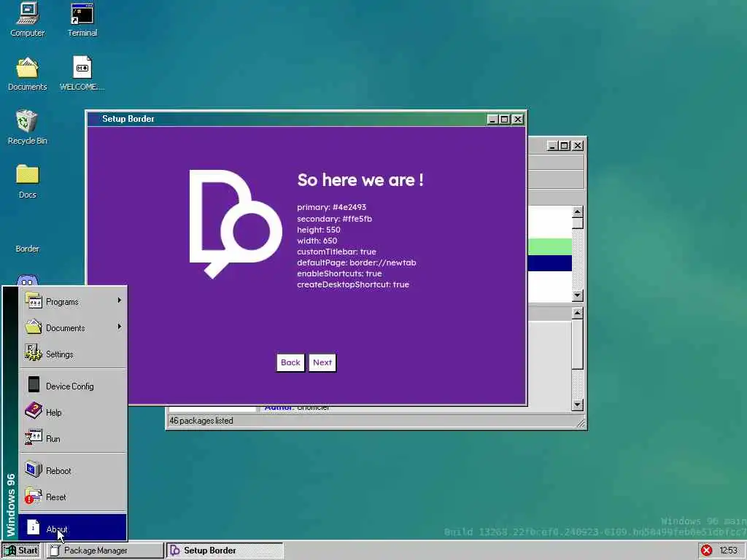The width and height of the screenshot is (747, 560).
Task: Choose Settings from the Start menu
Action: click(73, 354)
